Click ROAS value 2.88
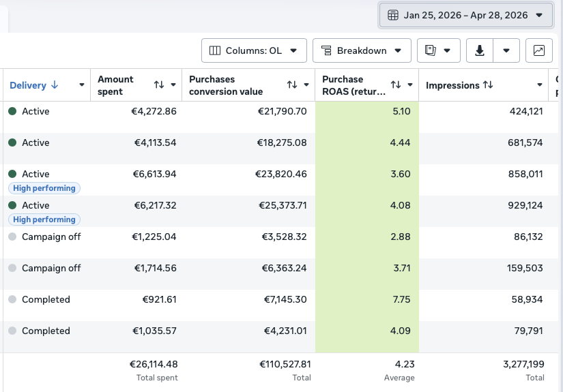Viewport: 563px width, 392px height. tap(401, 237)
